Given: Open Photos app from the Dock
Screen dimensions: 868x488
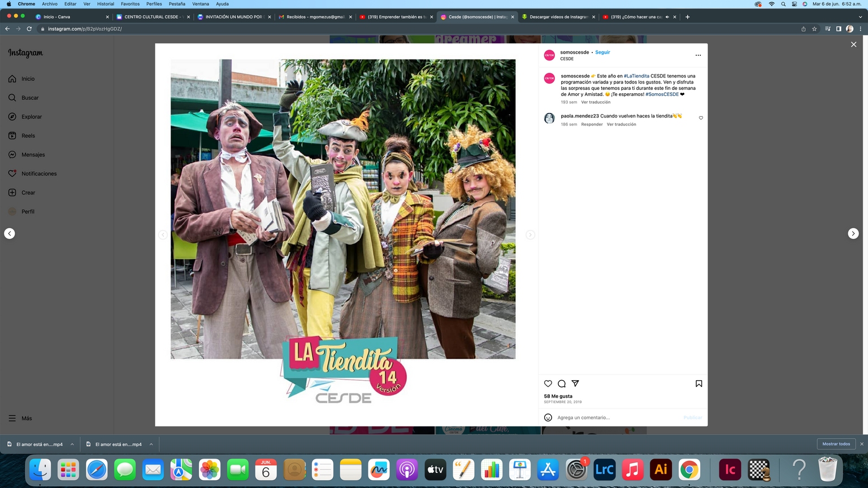Looking at the screenshot, I should point(210,469).
